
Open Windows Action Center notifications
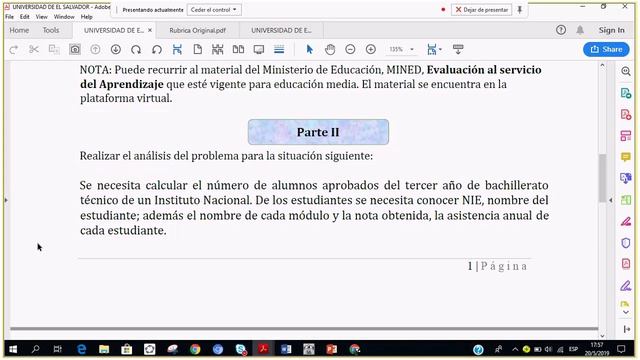tap(621, 349)
